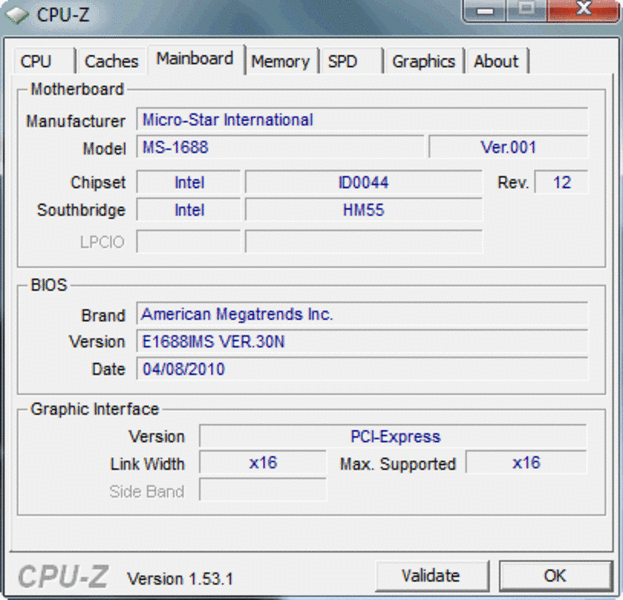The height and width of the screenshot is (600, 623).
Task: Select the chipset ID0044 value
Action: 364,182
